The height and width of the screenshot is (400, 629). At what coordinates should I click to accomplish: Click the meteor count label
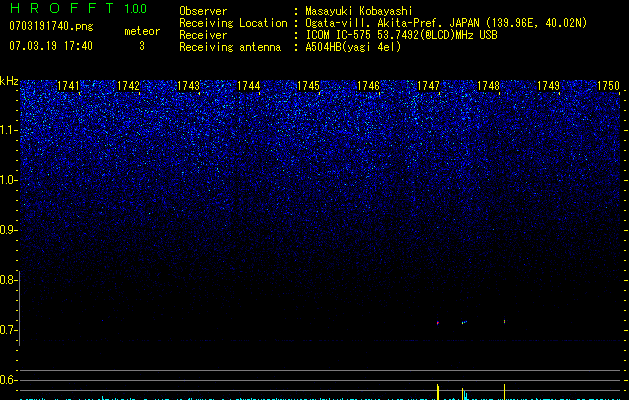tap(142, 31)
